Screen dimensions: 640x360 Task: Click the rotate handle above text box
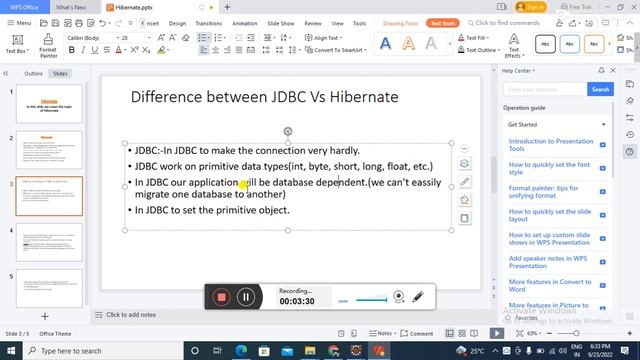(288, 131)
